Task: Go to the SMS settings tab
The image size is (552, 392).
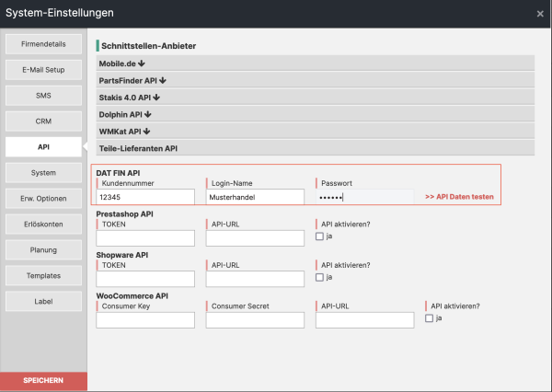Action: tap(43, 95)
